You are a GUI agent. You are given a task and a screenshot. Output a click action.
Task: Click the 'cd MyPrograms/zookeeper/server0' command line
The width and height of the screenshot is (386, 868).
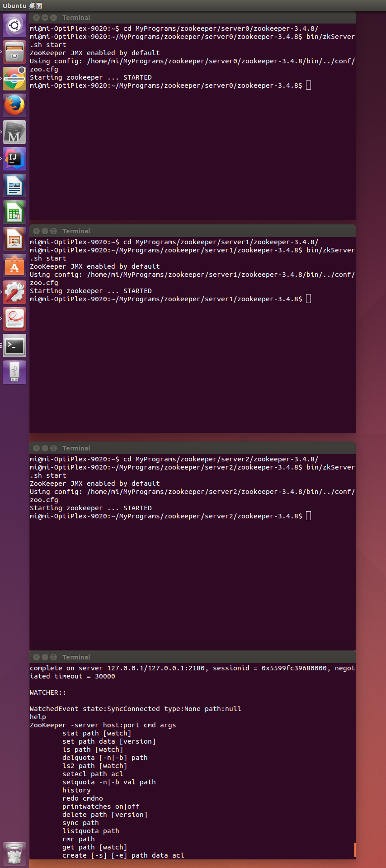pyautogui.click(x=174, y=28)
